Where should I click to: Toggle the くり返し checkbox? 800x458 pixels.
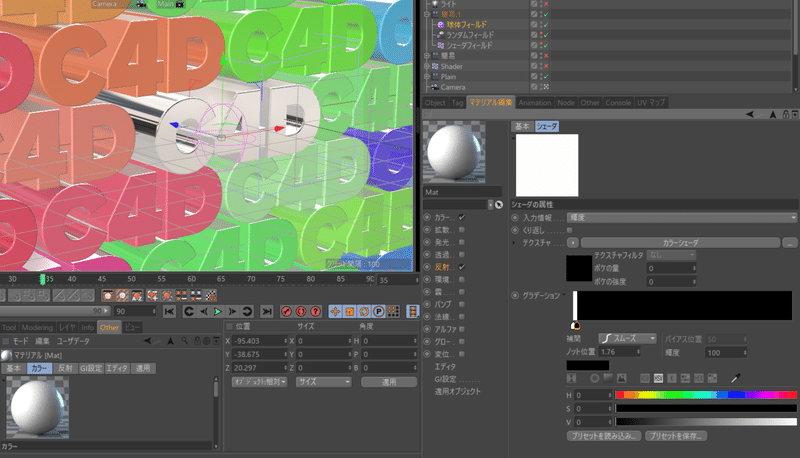coord(569,230)
